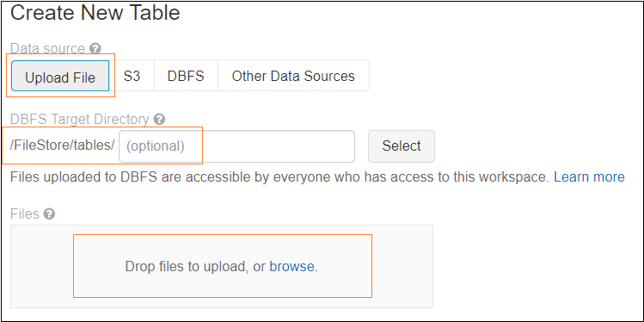
Task: Click the DBFS Target Directory label
Action: pyautogui.click(x=79, y=120)
